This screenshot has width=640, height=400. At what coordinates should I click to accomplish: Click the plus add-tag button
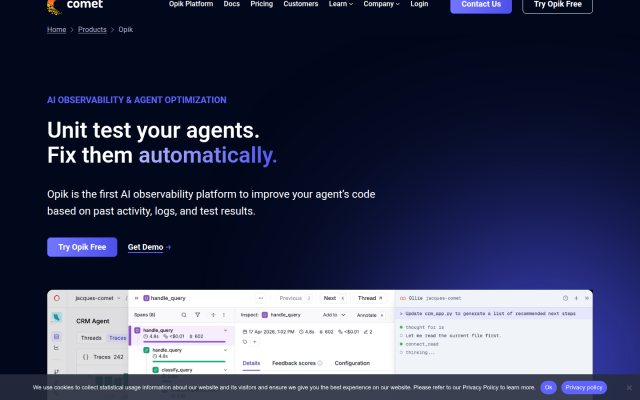[x=254, y=342]
